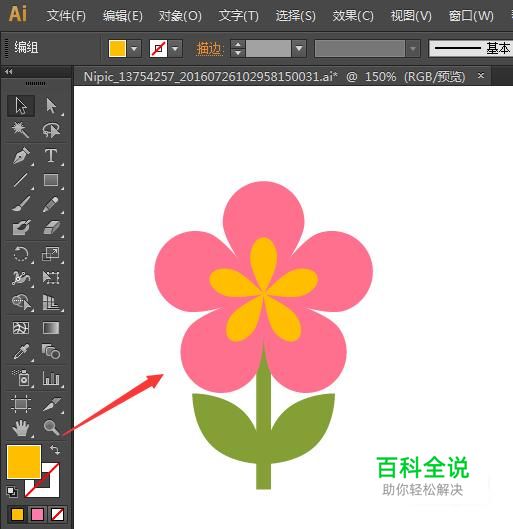Swap fill and stroke colors arrow
Viewport: 513px width, 529px height.
[x=55, y=450]
